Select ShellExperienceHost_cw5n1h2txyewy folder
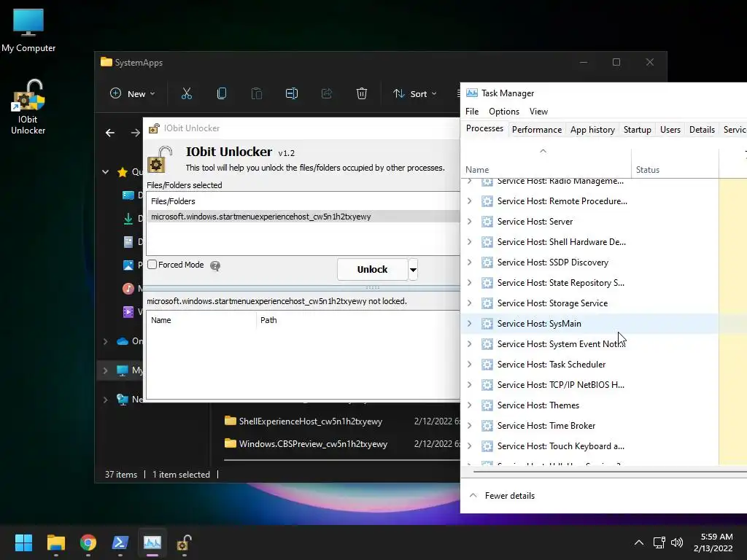 [311, 421]
